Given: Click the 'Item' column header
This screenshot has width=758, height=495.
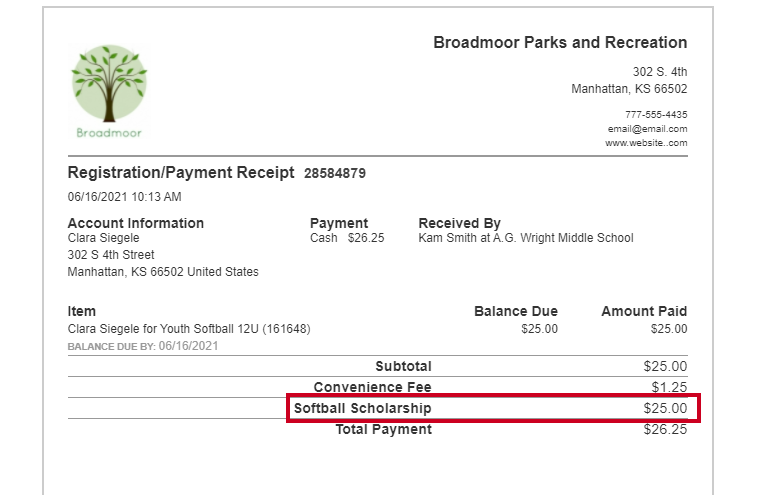Looking at the screenshot, I should [82, 311].
